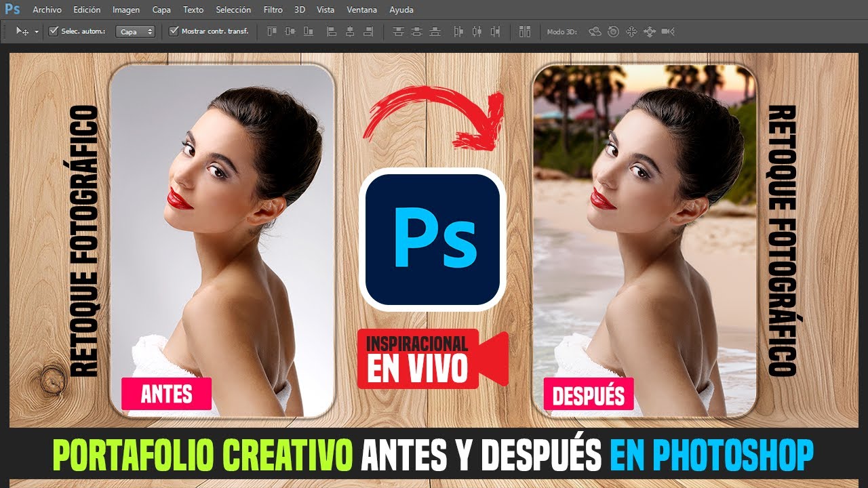
Task: Open the Archivo menu
Action: [47, 10]
